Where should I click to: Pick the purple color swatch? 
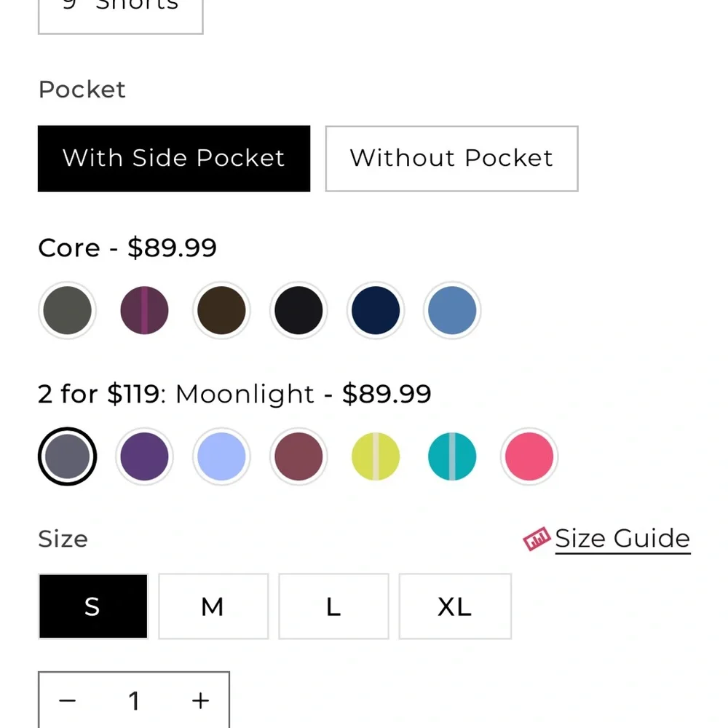tap(144, 456)
